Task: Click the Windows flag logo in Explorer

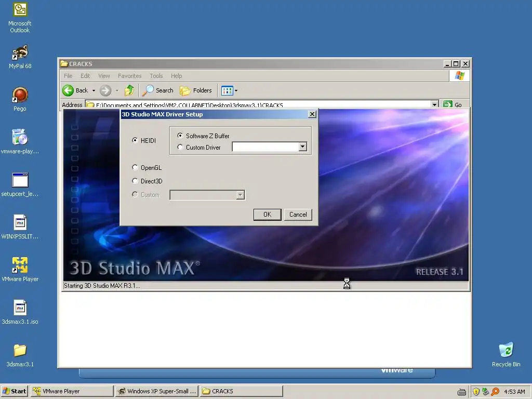Action: tap(460, 76)
